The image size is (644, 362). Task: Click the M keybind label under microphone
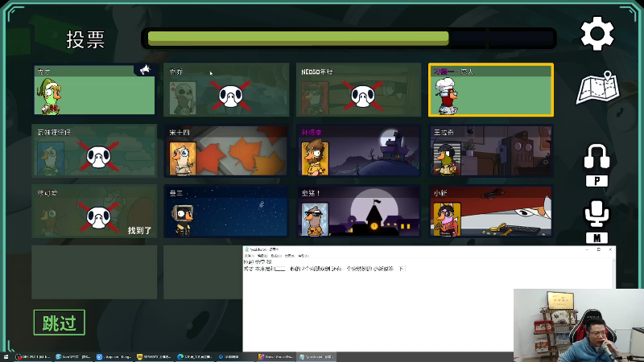click(x=597, y=237)
